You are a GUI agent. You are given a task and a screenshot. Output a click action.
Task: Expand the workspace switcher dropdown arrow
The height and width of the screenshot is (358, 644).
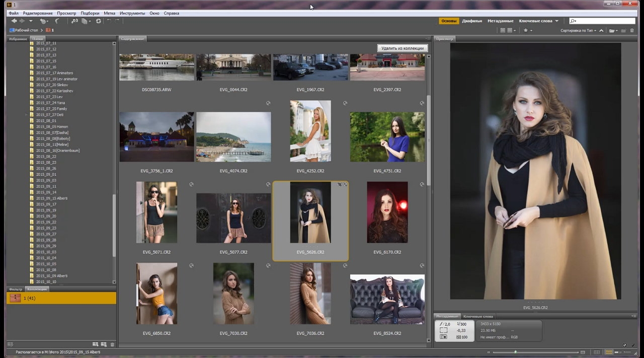[x=557, y=21]
